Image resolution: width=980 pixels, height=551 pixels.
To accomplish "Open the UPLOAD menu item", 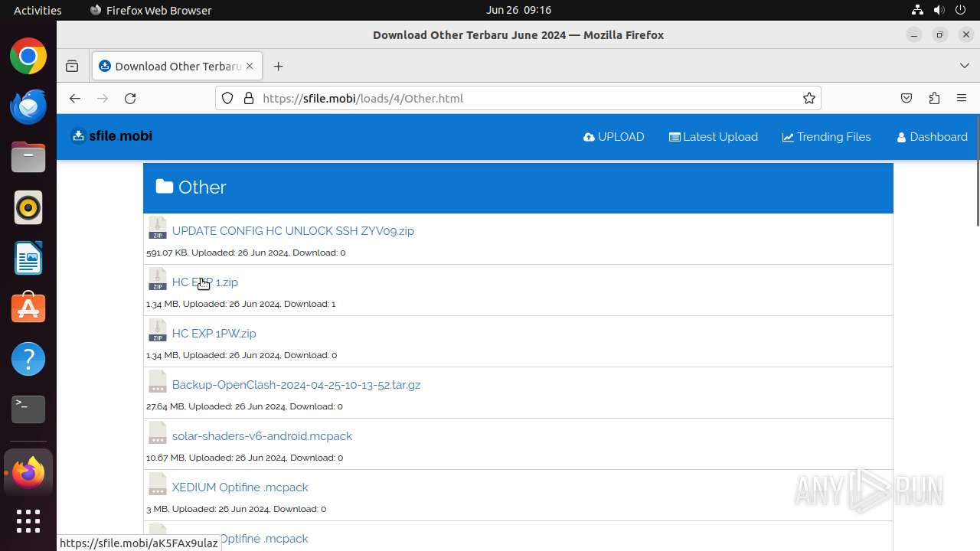I will click(x=613, y=137).
